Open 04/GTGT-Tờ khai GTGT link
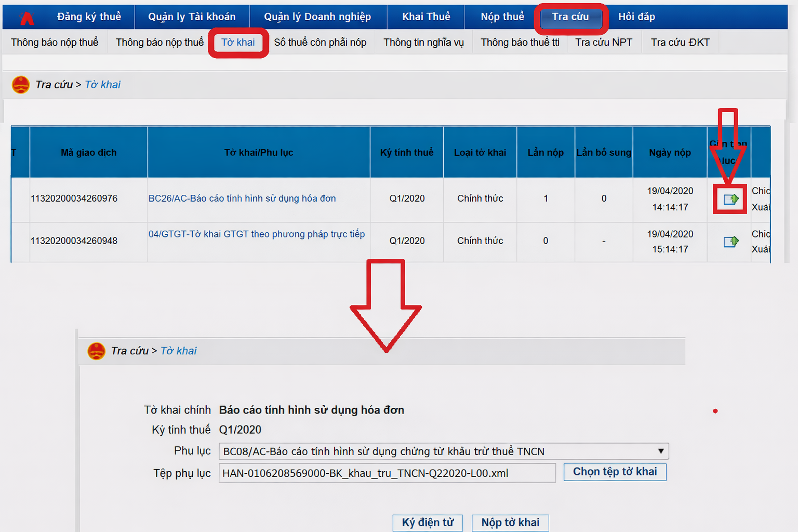 [257, 234]
